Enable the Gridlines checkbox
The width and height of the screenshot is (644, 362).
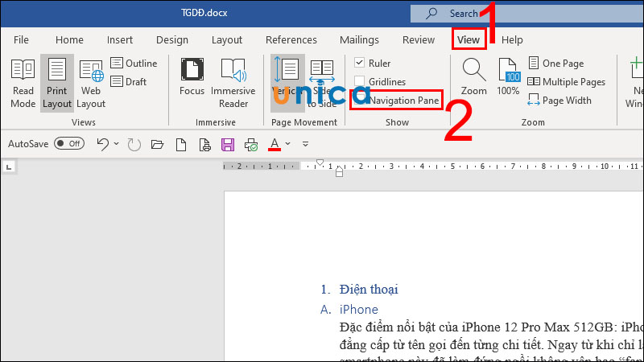[x=359, y=82]
